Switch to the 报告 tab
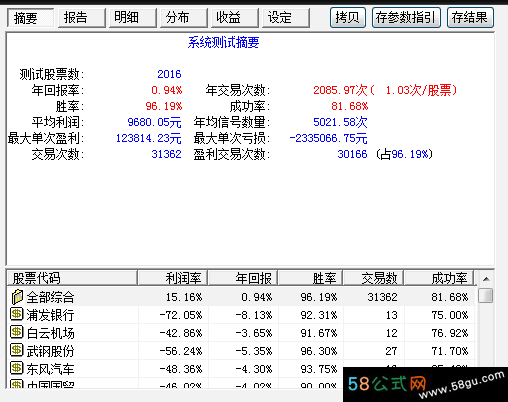 [82, 18]
